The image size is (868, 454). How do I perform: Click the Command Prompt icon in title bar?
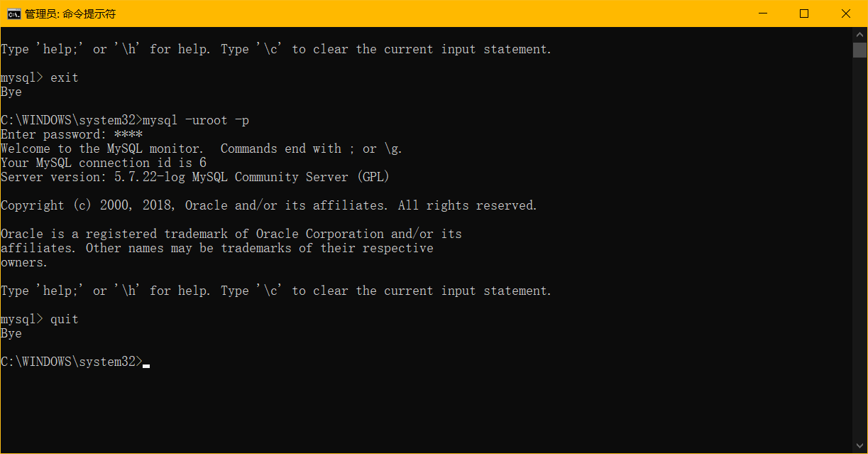(x=13, y=13)
